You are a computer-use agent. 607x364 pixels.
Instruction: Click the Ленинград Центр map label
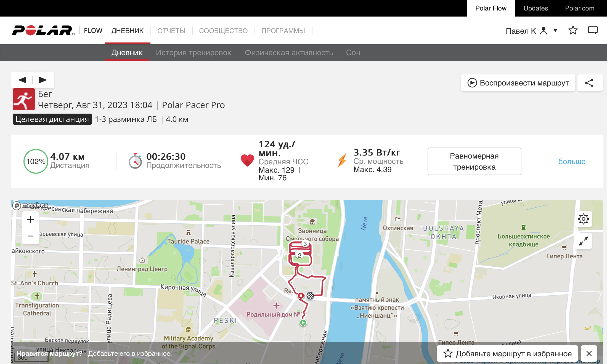coord(142,269)
